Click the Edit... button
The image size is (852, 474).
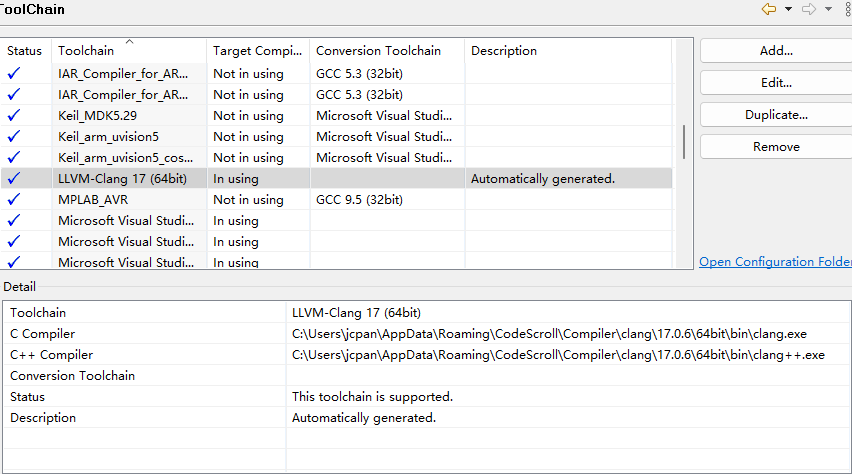click(x=776, y=83)
